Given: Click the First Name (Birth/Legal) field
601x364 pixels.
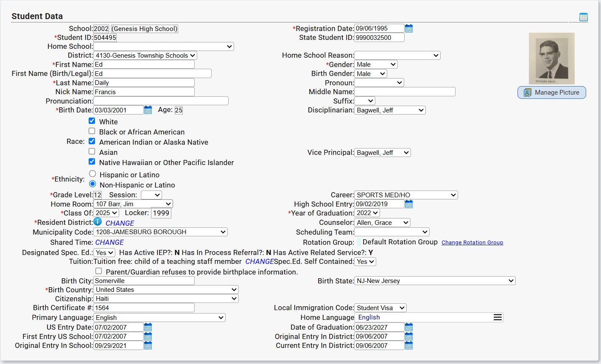Looking at the screenshot, I should pos(152,74).
